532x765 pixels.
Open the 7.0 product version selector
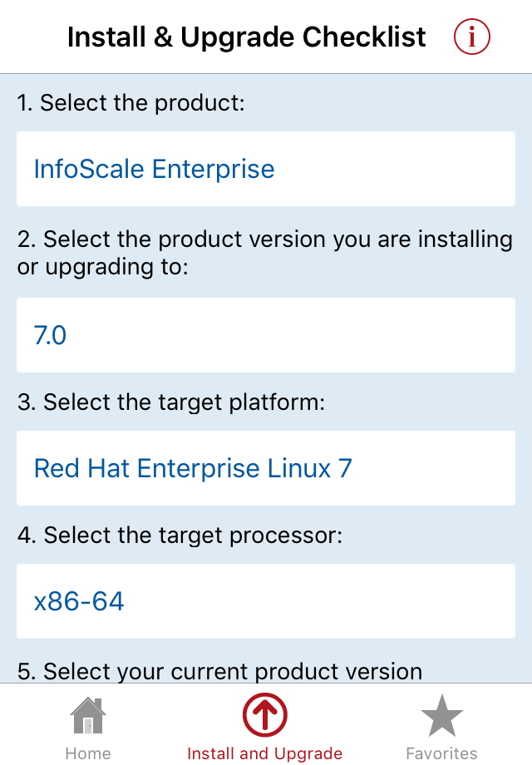tap(266, 335)
